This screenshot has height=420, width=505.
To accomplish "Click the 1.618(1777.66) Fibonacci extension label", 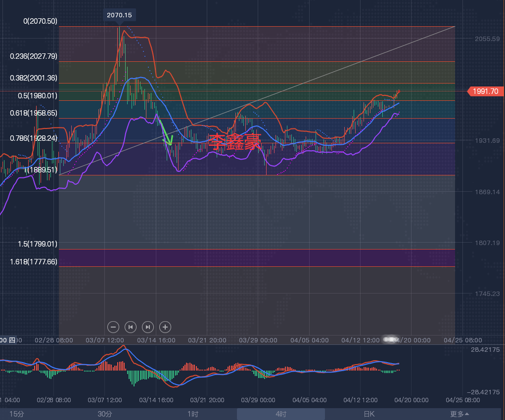I will click(x=34, y=261).
